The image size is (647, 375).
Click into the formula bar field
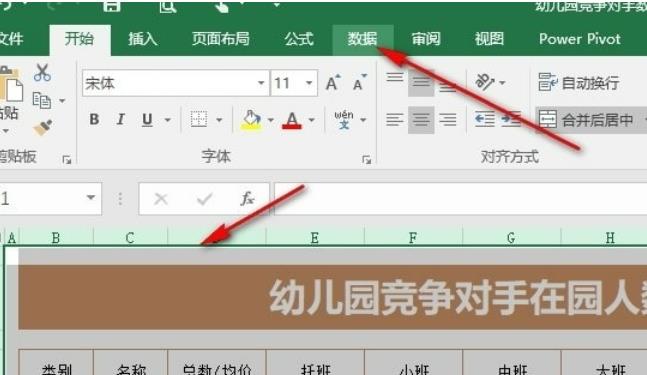tap(460, 199)
